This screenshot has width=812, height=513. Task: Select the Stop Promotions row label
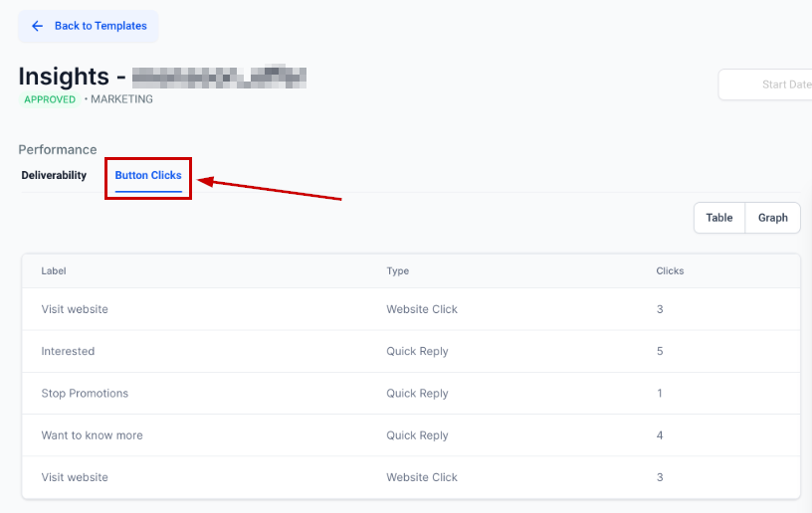tap(85, 393)
